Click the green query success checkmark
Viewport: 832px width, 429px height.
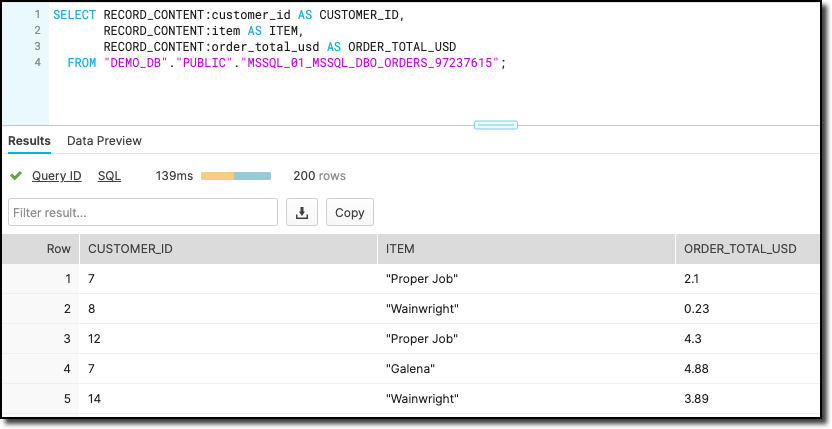tap(15, 176)
